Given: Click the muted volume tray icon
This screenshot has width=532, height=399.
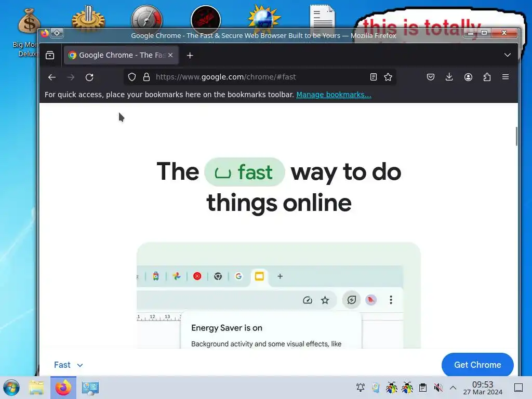Looking at the screenshot, I should click(438, 388).
